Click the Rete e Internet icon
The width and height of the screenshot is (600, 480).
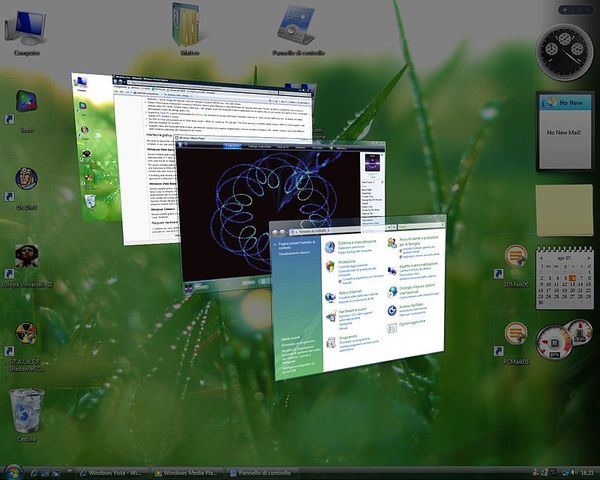coord(330,297)
